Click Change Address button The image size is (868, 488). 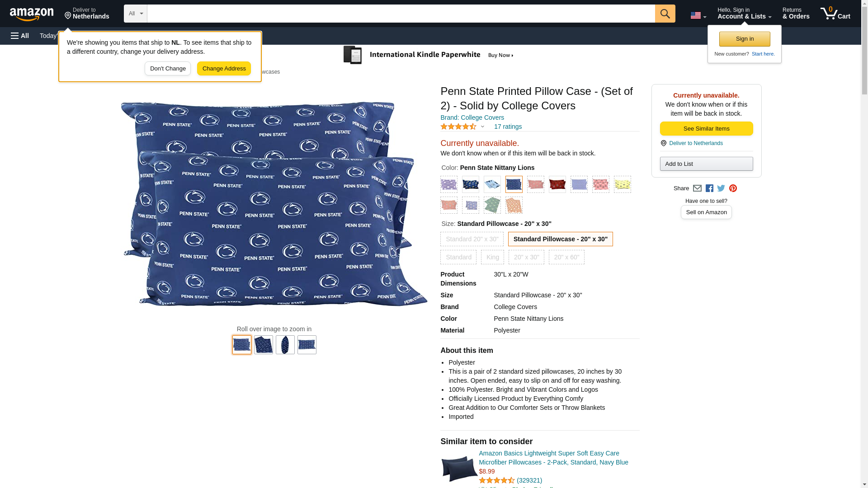tap(224, 69)
